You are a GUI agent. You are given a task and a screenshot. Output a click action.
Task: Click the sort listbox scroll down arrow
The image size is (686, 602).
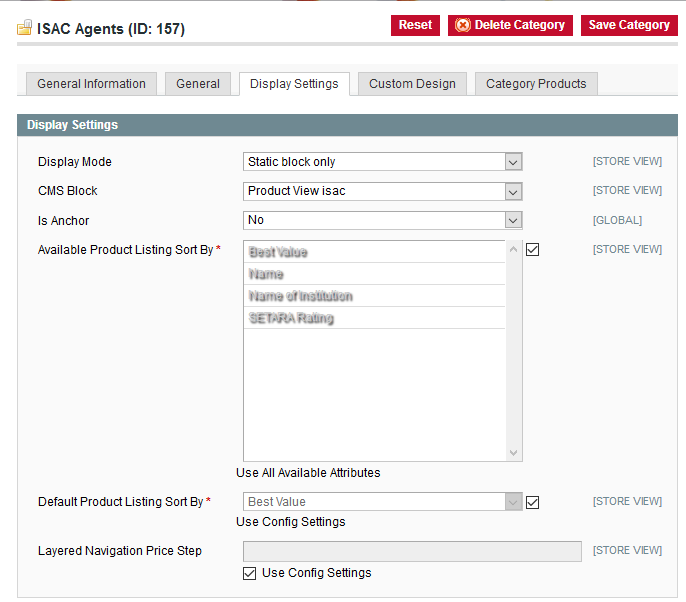click(x=514, y=452)
